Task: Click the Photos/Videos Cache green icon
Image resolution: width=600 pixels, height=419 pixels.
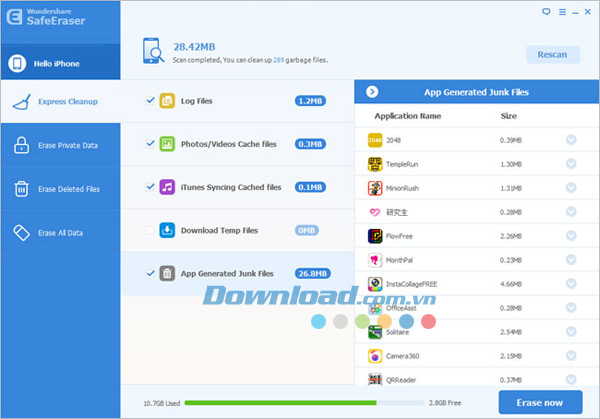Action: pyautogui.click(x=167, y=144)
